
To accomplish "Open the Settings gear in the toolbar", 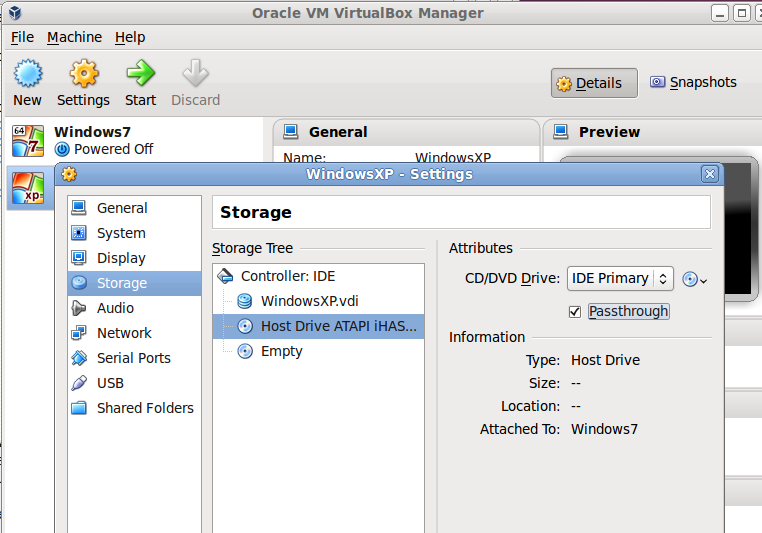I will 84,73.
